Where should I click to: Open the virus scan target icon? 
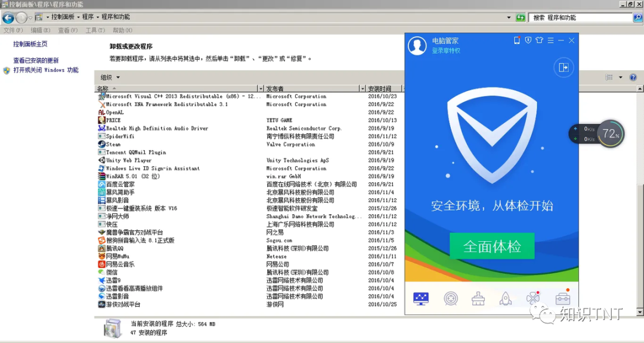pyautogui.click(x=451, y=298)
